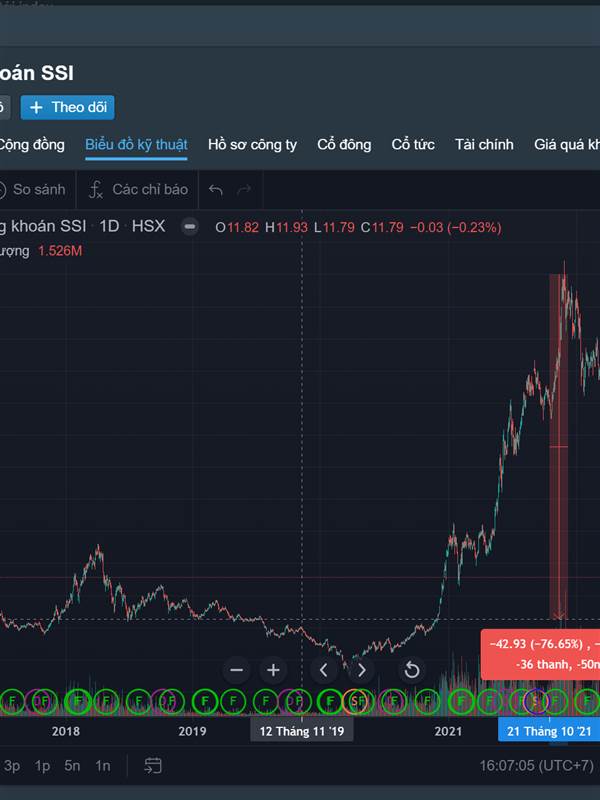The image size is (600, 800).
Task: Open the Cộng đồng tab
Action: coord(32,145)
